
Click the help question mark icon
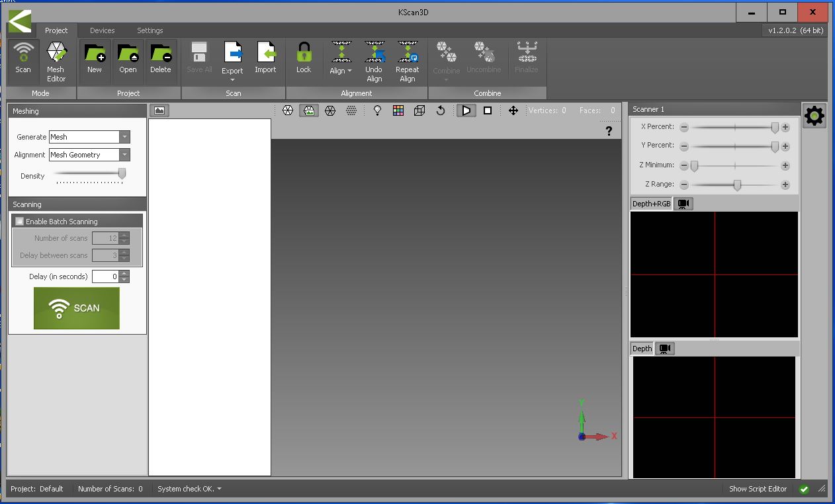click(x=609, y=131)
